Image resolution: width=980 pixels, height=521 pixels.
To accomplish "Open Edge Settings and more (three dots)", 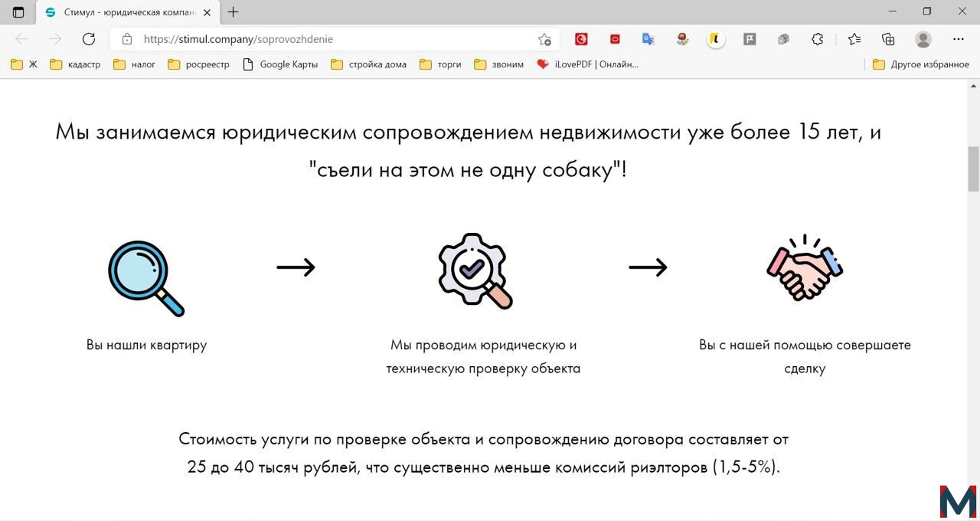I will point(959,39).
